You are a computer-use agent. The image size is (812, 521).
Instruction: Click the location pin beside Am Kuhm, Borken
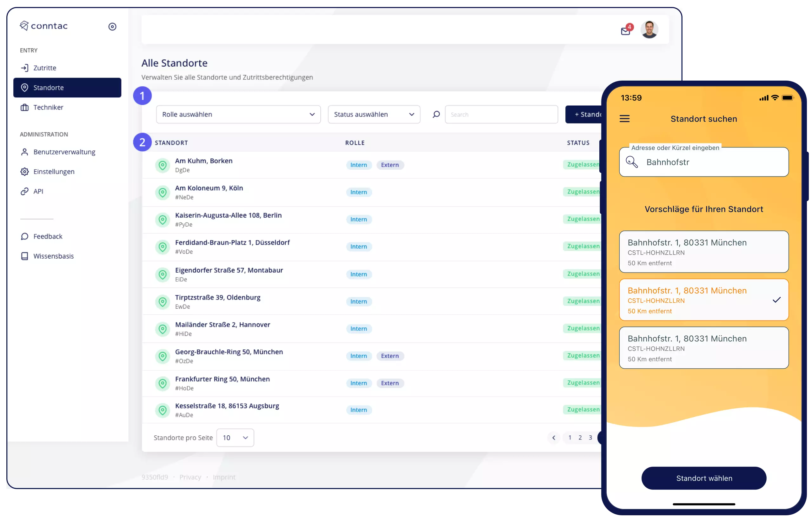[163, 165]
